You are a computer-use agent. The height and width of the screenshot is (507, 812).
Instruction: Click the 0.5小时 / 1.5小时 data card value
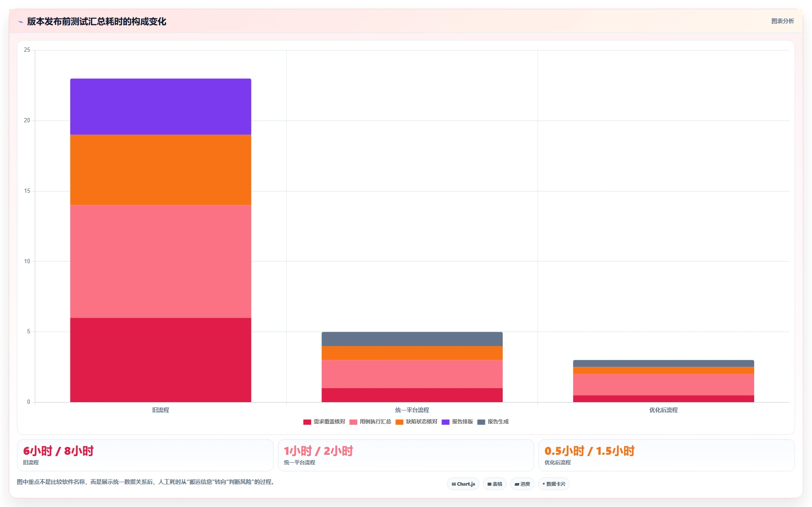[589, 451]
